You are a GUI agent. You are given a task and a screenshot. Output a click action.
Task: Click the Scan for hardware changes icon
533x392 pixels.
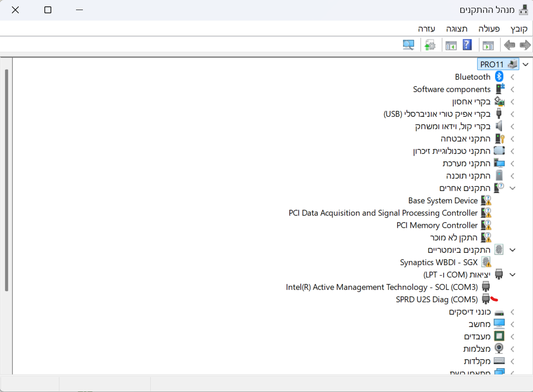[x=408, y=44]
